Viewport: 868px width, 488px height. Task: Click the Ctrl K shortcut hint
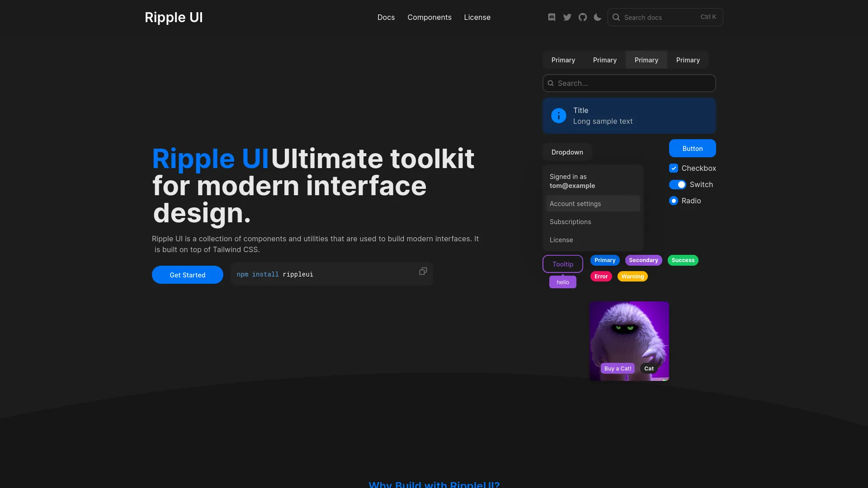(x=708, y=17)
